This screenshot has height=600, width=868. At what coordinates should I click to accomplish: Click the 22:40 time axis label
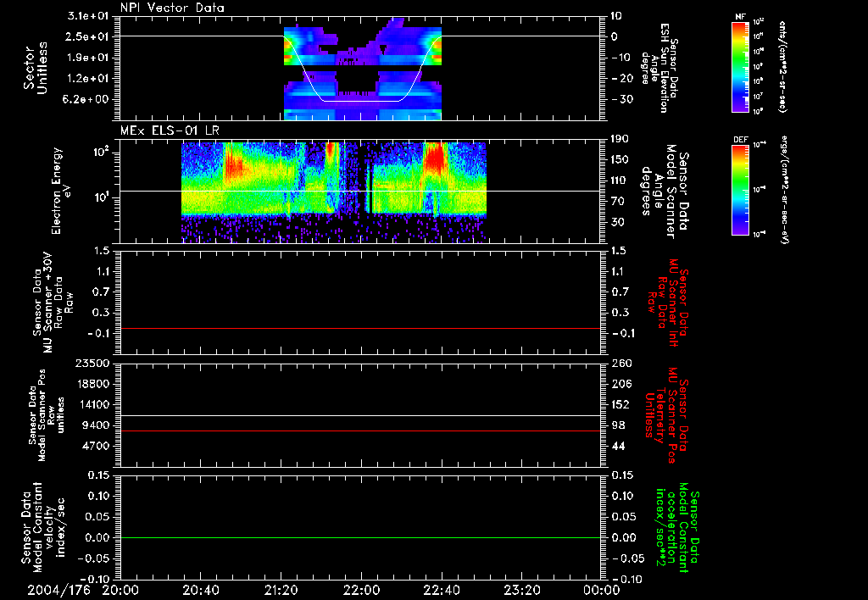tap(442, 590)
